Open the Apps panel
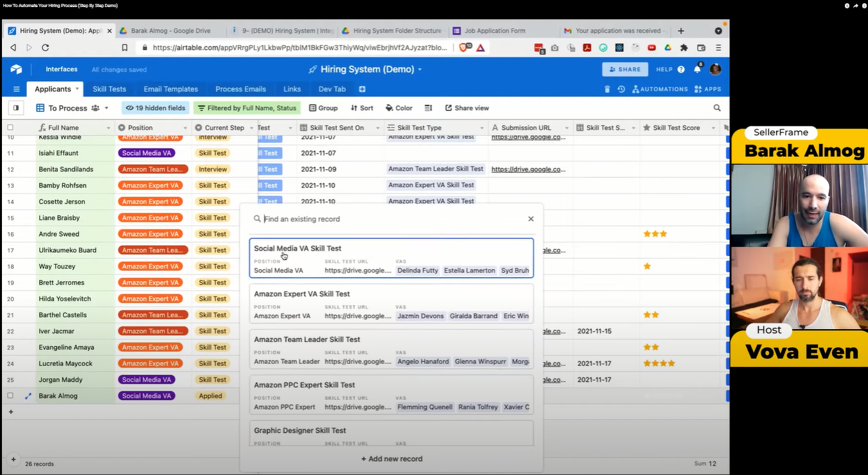 (708, 89)
